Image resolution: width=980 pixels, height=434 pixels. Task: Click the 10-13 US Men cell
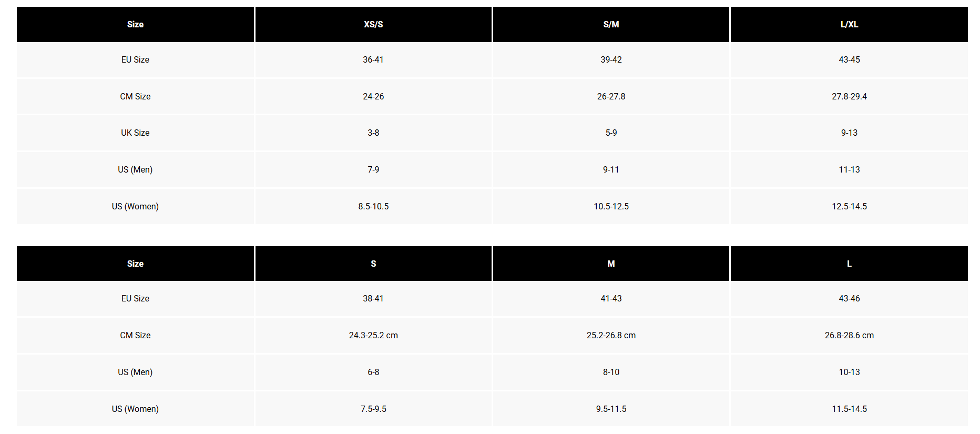[849, 372]
